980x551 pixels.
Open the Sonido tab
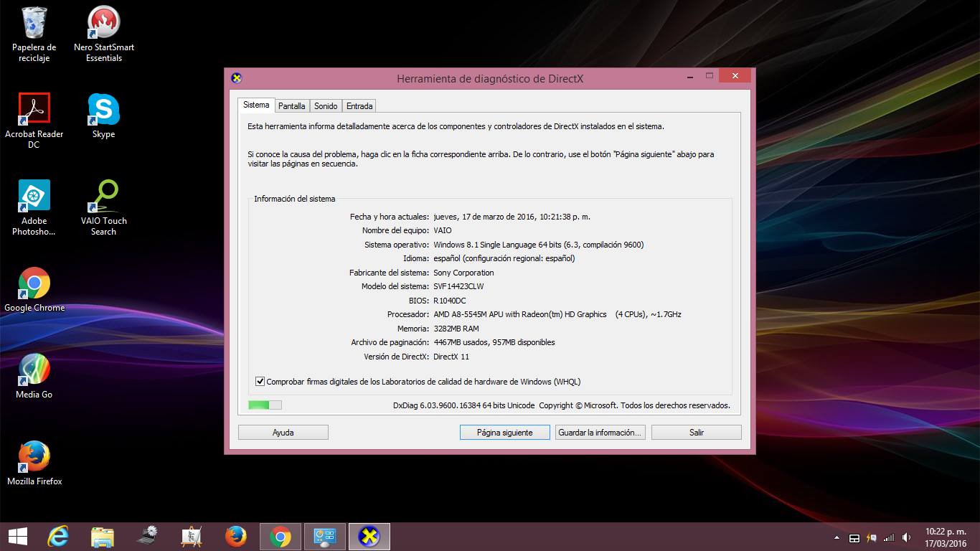click(326, 106)
